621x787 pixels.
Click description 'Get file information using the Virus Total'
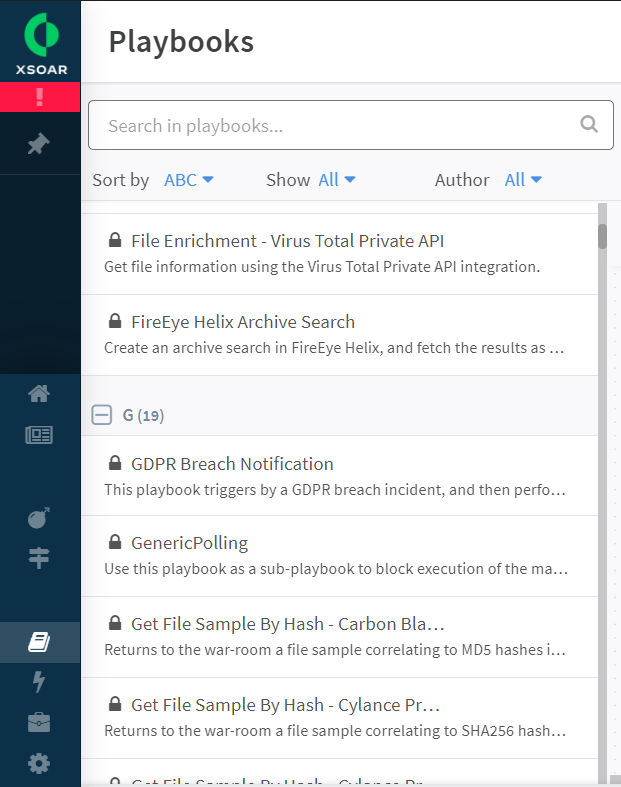tap(322, 267)
